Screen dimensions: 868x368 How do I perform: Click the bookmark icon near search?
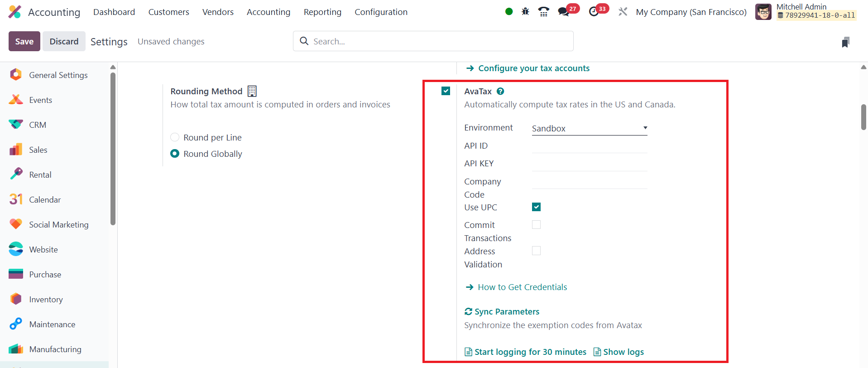click(845, 42)
